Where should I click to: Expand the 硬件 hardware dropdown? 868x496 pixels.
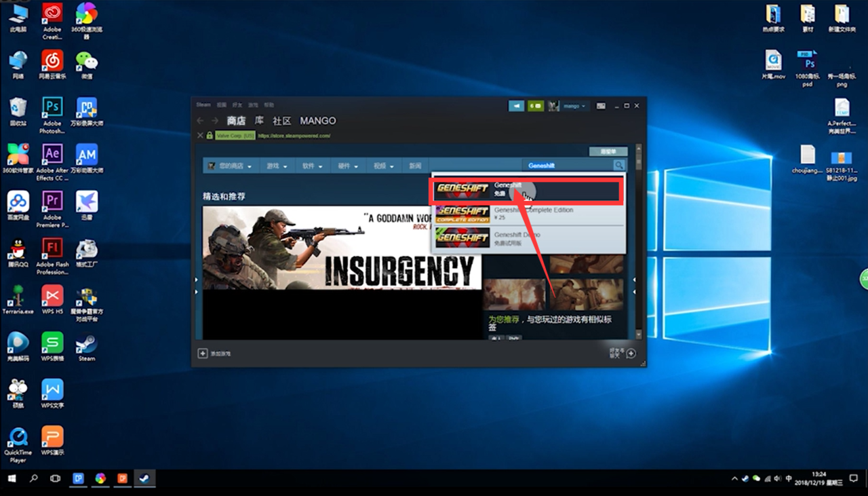(348, 166)
